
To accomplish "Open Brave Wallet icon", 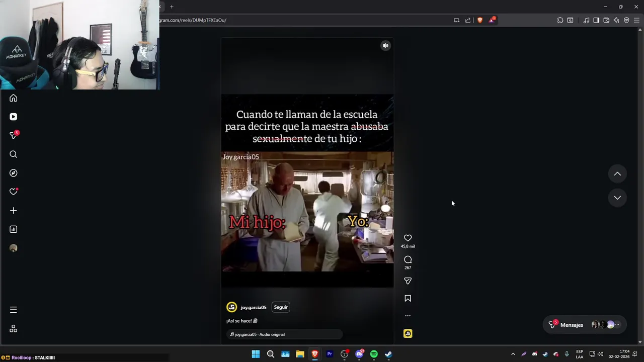I will 606,20.
